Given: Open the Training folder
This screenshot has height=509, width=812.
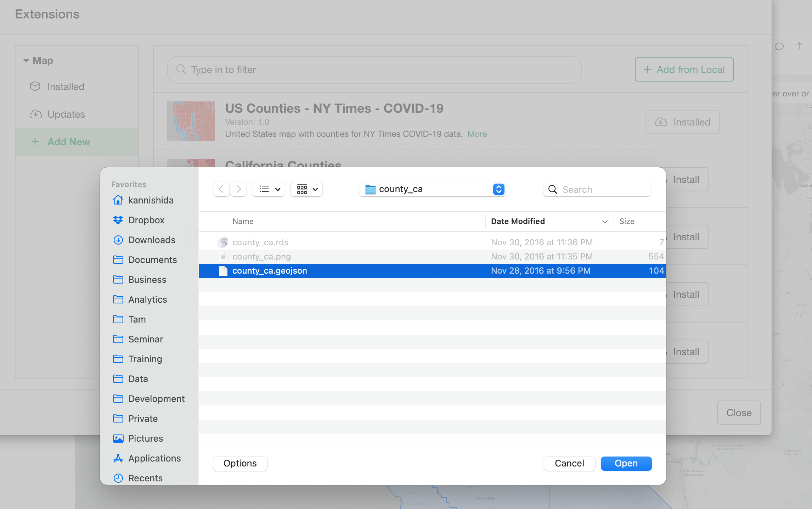Looking at the screenshot, I should 137,359.
